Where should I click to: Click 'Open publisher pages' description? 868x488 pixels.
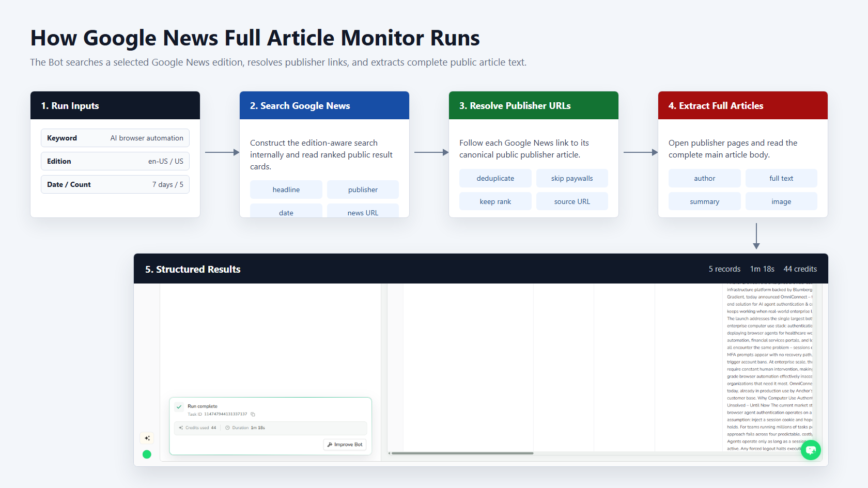tap(733, 149)
